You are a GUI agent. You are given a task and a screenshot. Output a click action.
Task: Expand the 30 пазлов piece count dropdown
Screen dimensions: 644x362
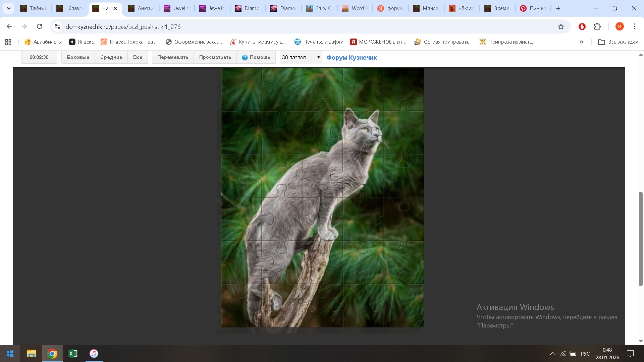[301, 57]
